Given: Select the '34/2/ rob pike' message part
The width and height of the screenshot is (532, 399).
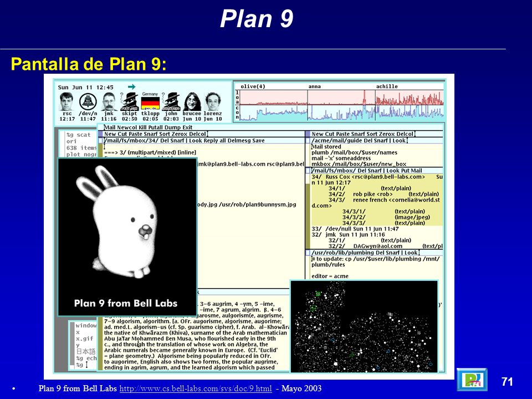Looking at the screenshot, I should 383,195.
